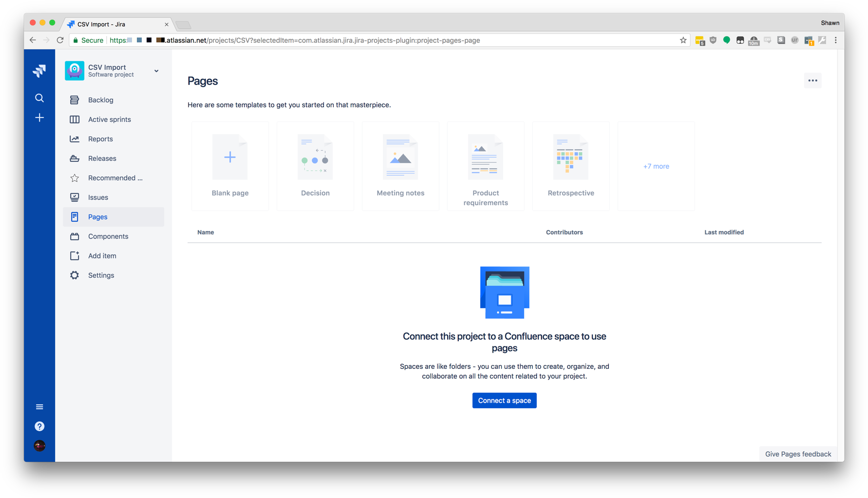Click the Connect a space button
This screenshot has height=498, width=868.
pyautogui.click(x=504, y=401)
